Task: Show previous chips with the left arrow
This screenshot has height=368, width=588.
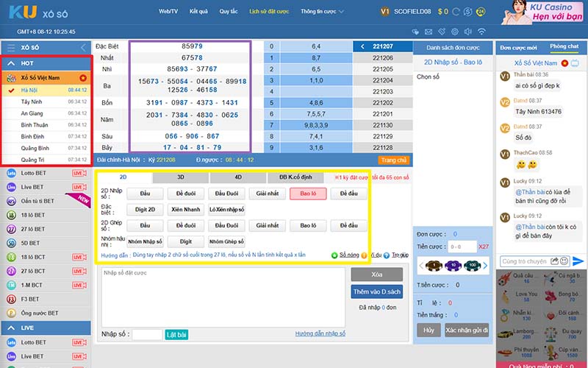Action: click(x=420, y=266)
